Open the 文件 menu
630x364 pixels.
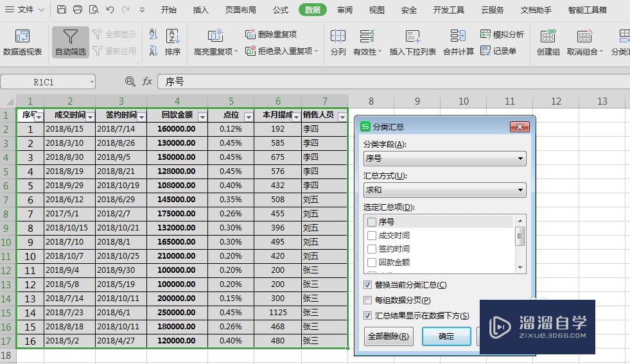(x=24, y=9)
